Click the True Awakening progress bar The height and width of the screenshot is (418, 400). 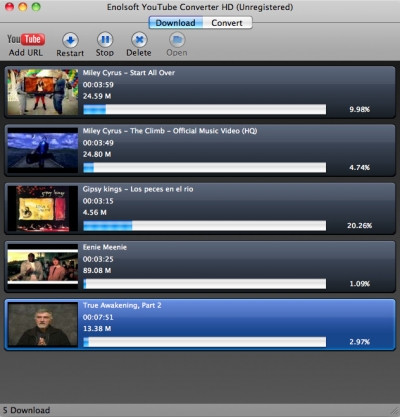click(x=205, y=342)
